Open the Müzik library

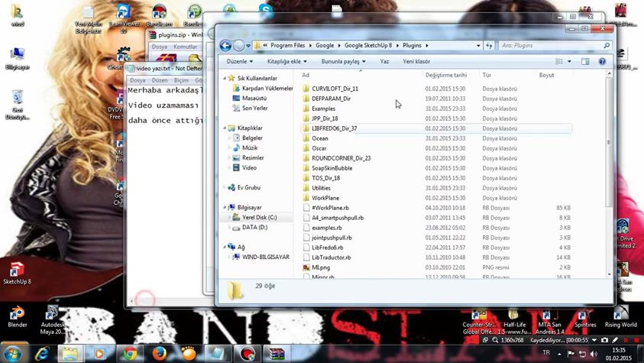pyautogui.click(x=249, y=147)
